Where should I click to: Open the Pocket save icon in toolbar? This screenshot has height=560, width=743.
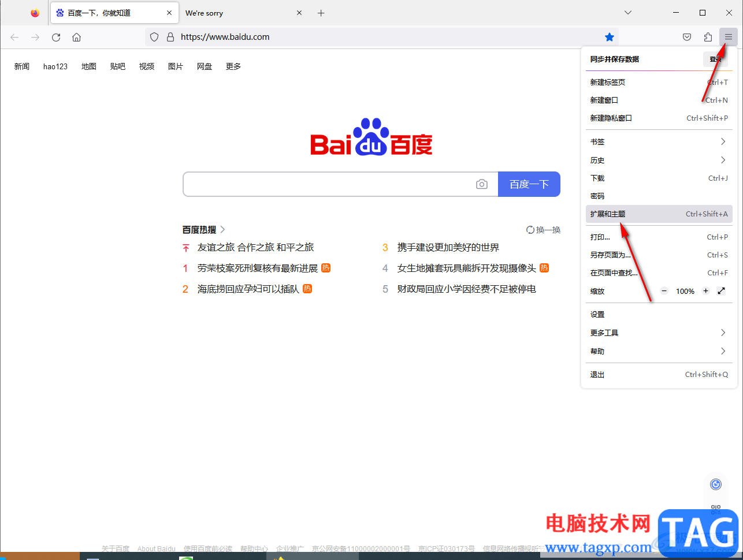pos(687,37)
